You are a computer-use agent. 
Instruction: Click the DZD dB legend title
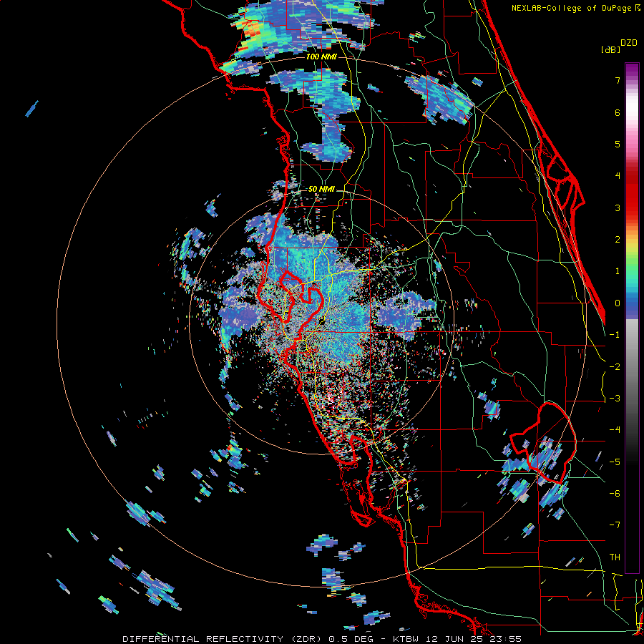(620, 47)
